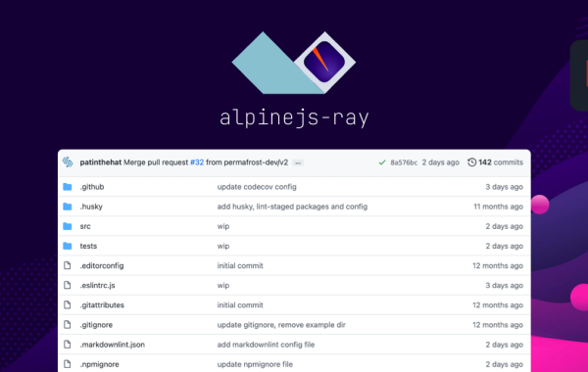This screenshot has height=372, width=588.
Task: Click the .gitignore file icon
Action: pyautogui.click(x=67, y=324)
